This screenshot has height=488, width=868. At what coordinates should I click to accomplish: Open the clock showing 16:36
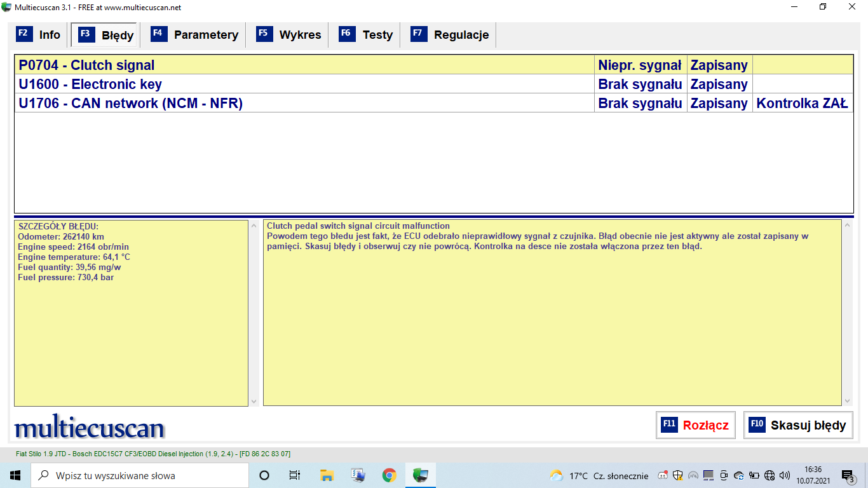pyautogui.click(x=813, y=475)
